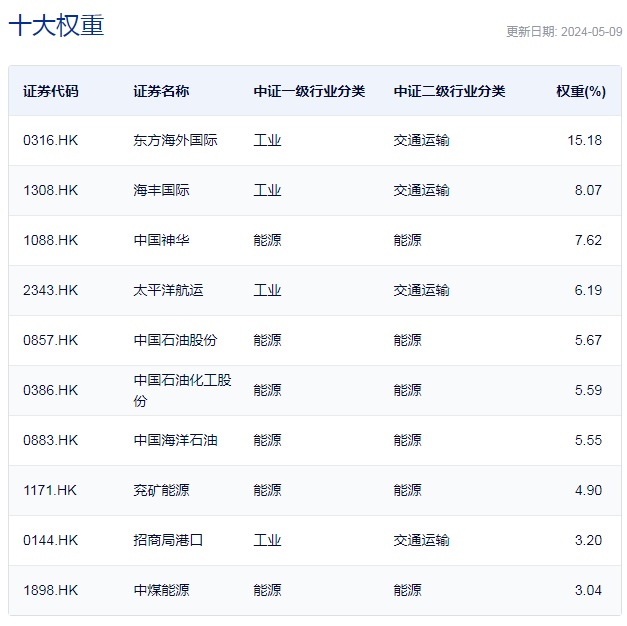Click 工业 in the 2343.HK row
627x626 pixels.
[x=267, y=290]
